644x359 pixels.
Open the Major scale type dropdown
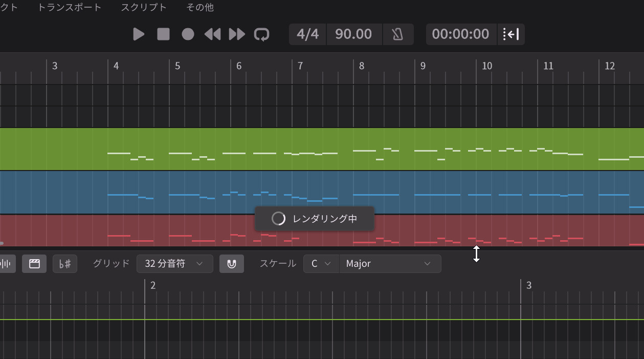click(389, 264)
